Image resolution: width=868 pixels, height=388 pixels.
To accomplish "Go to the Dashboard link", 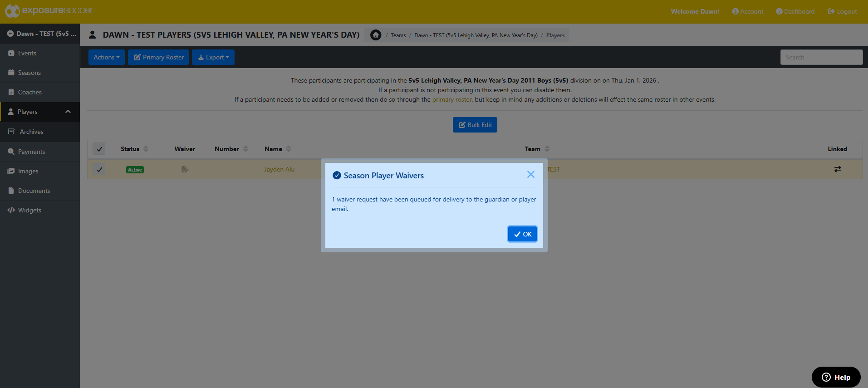I will pyautogui.click(x=795, y=11).
